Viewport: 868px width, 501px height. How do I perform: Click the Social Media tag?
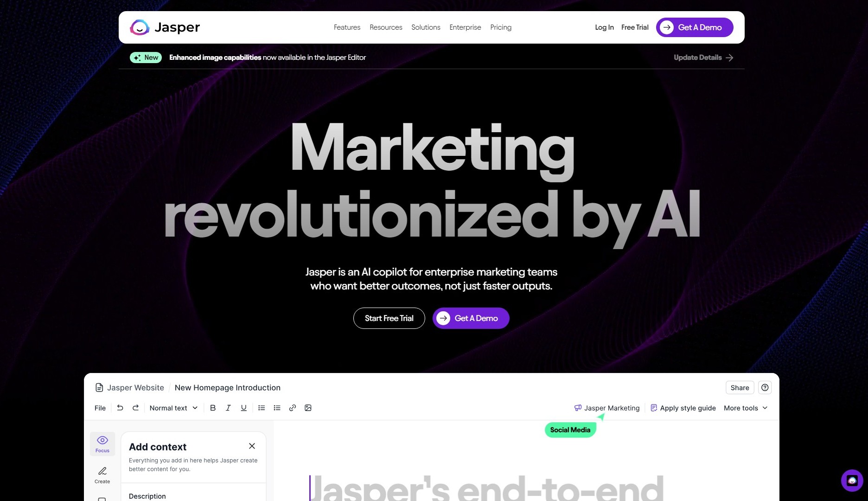click(570, 430)
